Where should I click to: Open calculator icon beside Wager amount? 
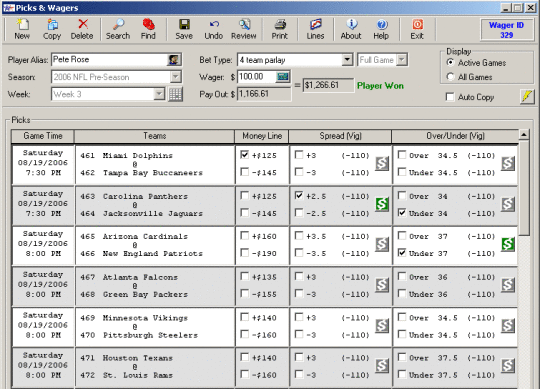283,76
